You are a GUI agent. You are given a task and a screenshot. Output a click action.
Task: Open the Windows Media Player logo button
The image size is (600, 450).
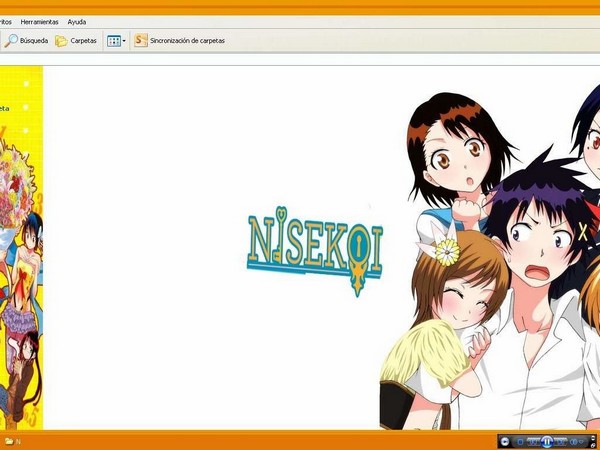(505, 442)
